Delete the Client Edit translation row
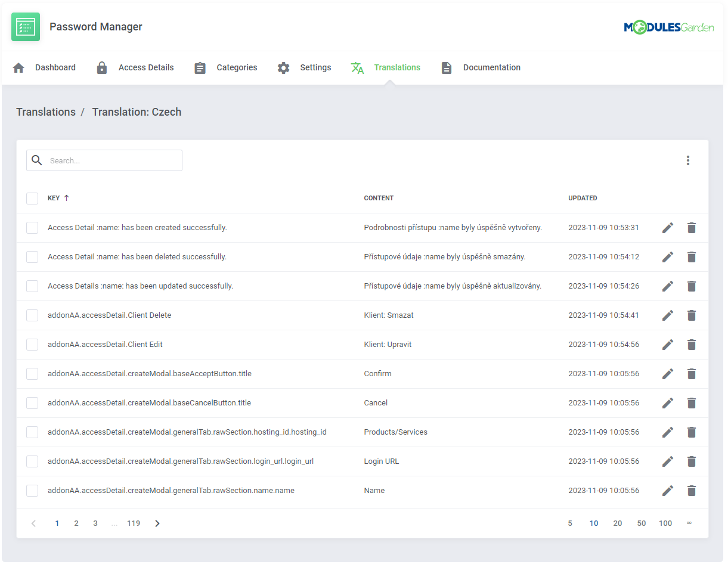 692,345
